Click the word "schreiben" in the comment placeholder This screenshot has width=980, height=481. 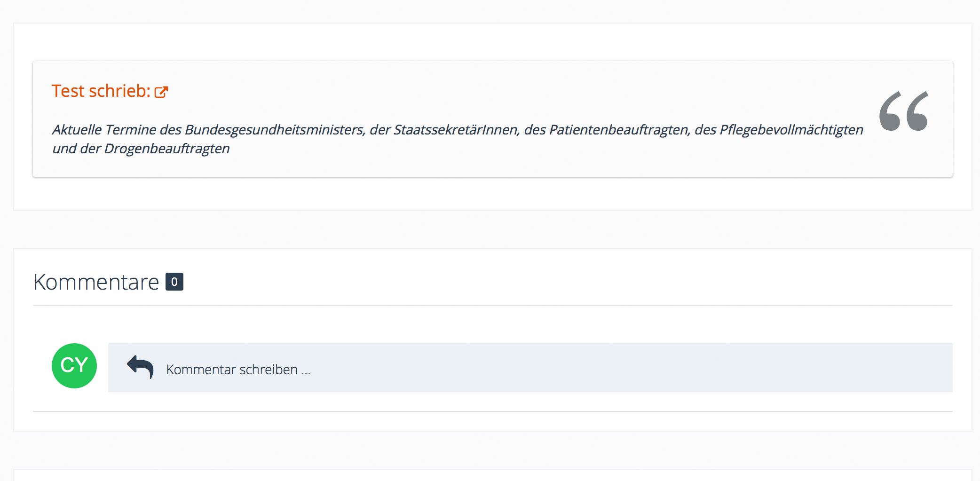coord(268,370)
